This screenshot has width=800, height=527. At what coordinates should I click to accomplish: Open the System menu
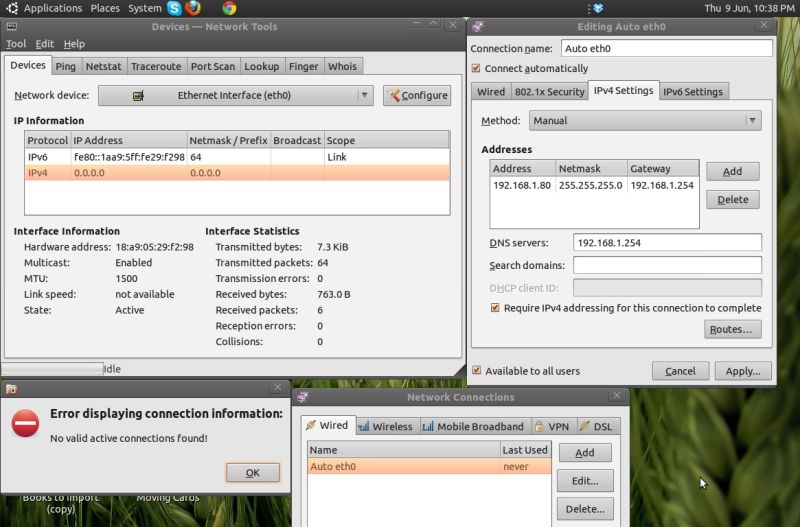coord(144,8)
